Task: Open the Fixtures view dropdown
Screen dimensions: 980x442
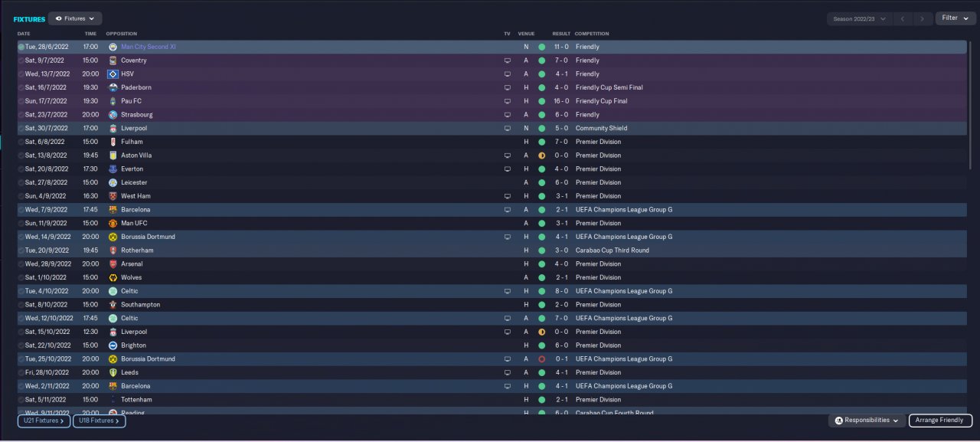Action: 75,18
